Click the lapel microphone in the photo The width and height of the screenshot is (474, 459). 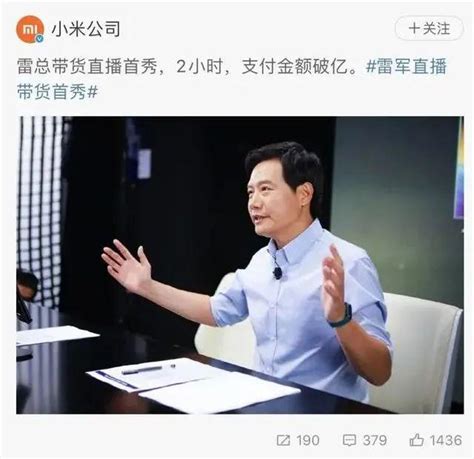pyautogui.click(x=277, y=273)
